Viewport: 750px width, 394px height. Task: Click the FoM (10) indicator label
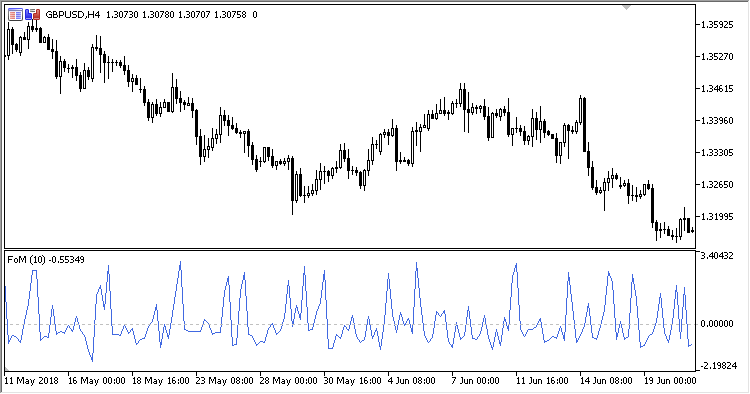26,260
